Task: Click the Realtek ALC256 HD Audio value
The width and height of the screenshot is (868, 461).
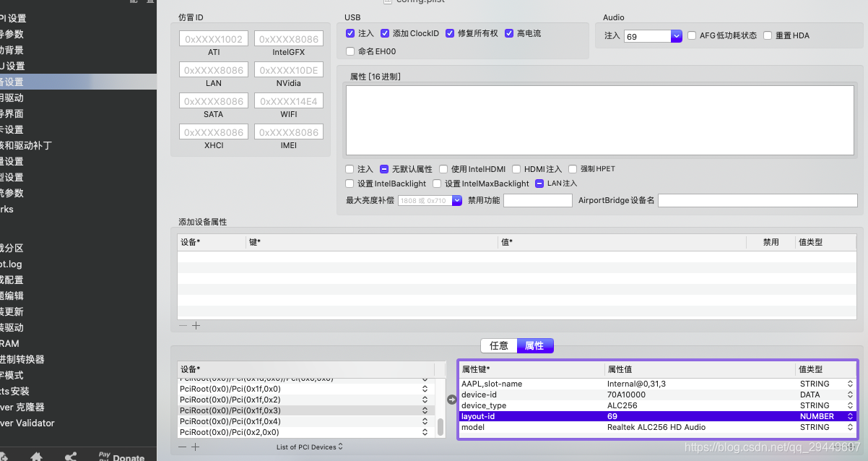Action: 656,427
